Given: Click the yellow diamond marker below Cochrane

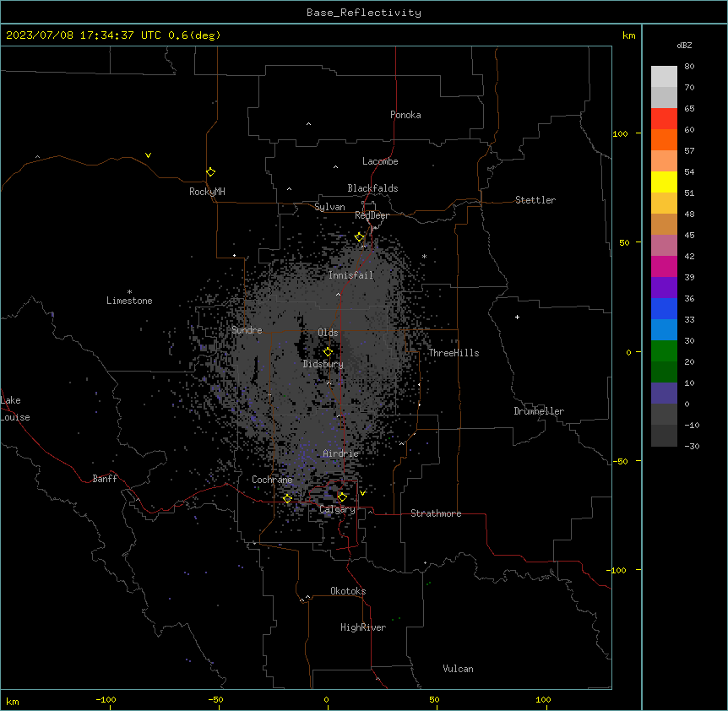Looking at the screenshot, I should click(x=287, y=499).
